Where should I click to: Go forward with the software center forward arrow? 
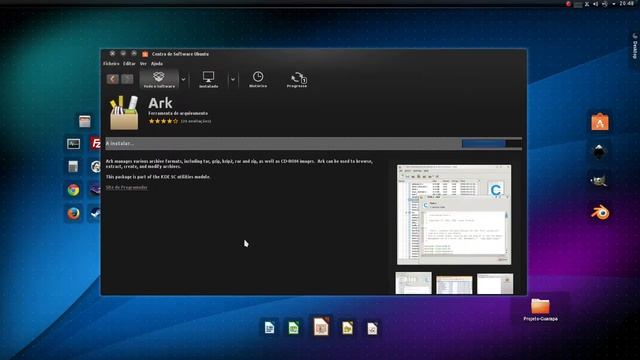(x=127, y=79)
